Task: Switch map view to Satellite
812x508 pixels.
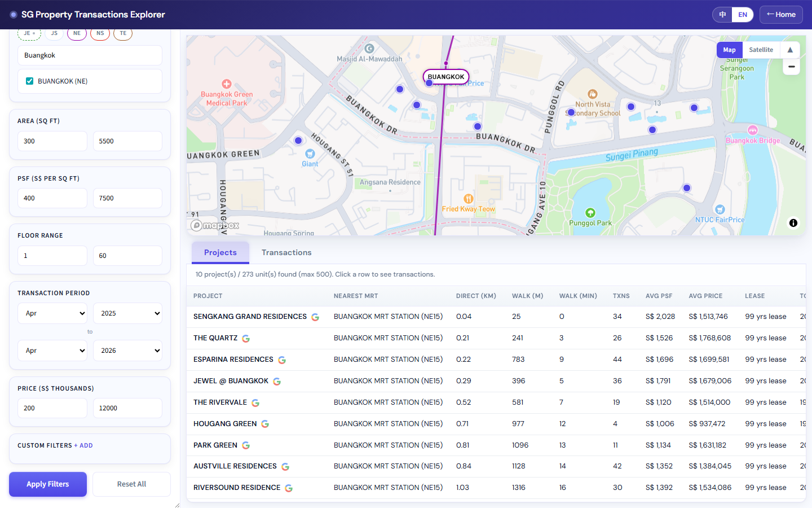Action: click(x=761, y=50)
